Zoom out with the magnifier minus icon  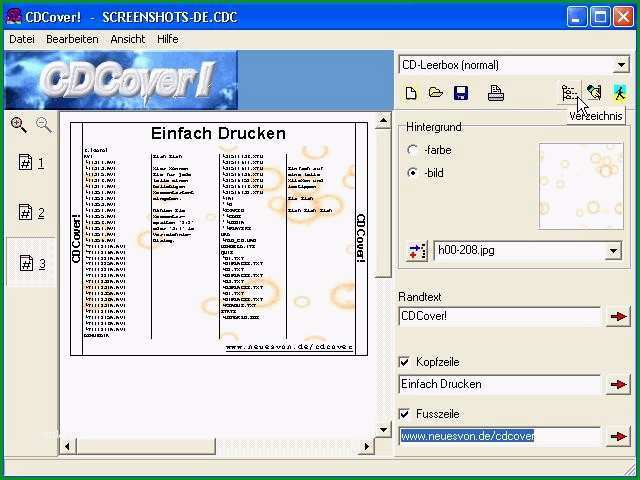[x=44, y=124]
